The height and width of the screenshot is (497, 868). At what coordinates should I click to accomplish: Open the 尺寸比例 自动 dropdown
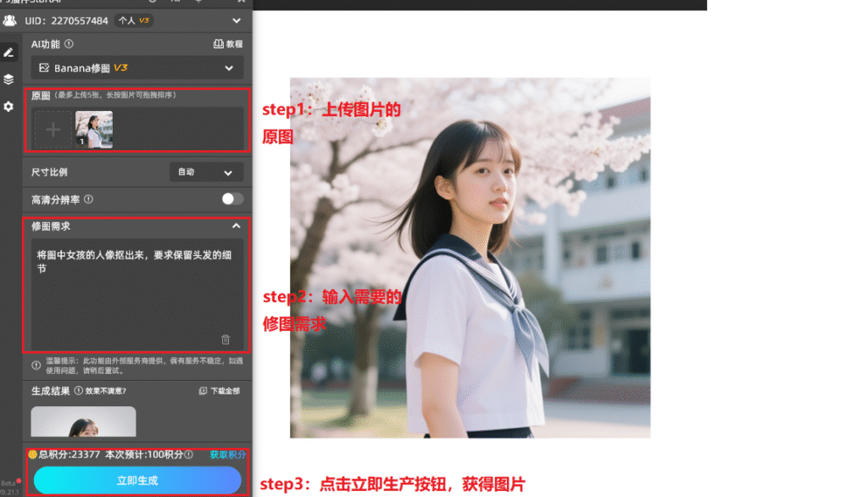pyautogui.click(x=206, y=172)
